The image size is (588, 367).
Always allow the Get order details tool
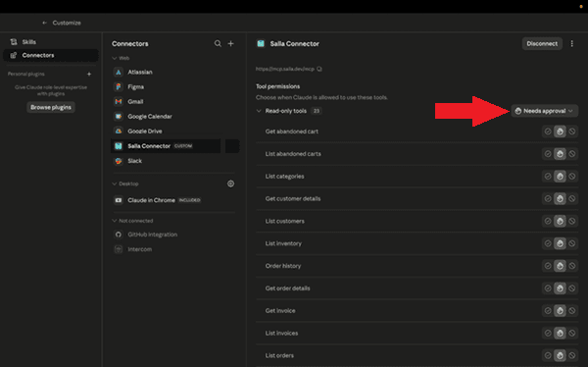coord(548,288)
